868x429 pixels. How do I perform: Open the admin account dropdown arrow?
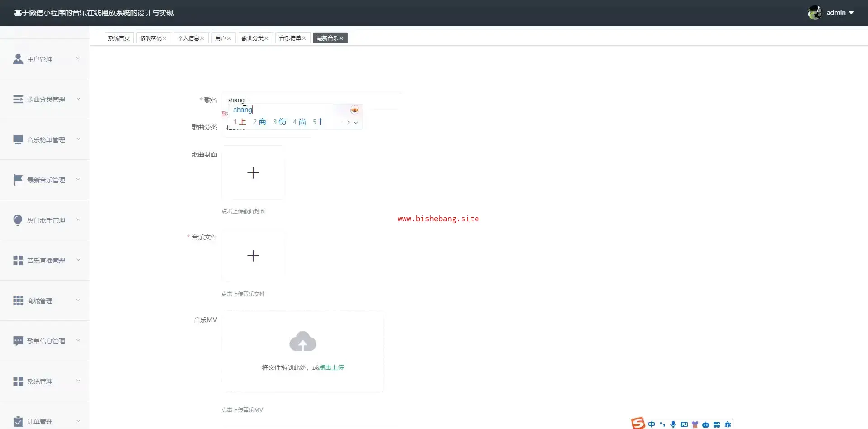pyautogui.click(x=851, y=13)
